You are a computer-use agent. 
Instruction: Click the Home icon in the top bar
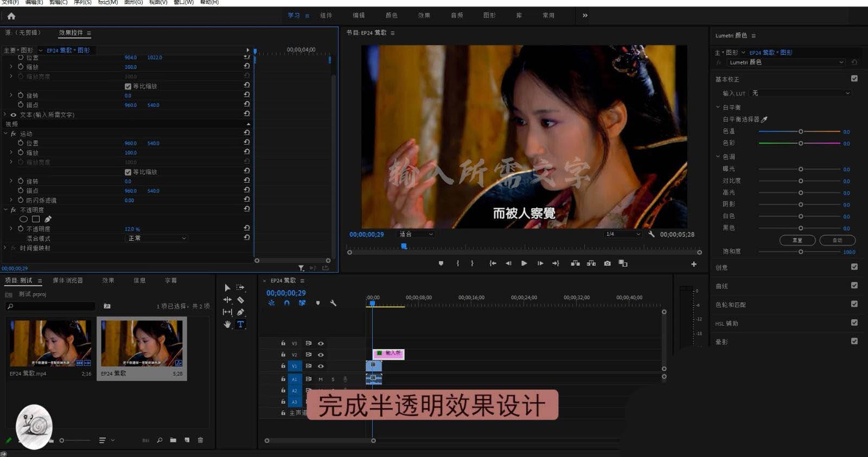[x=11, y=16]
